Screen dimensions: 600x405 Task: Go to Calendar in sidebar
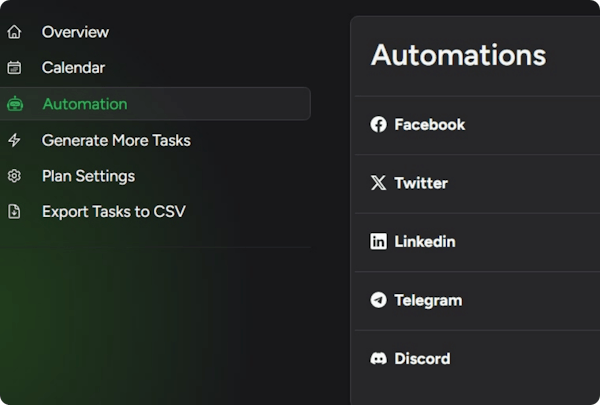pos(73,68)
